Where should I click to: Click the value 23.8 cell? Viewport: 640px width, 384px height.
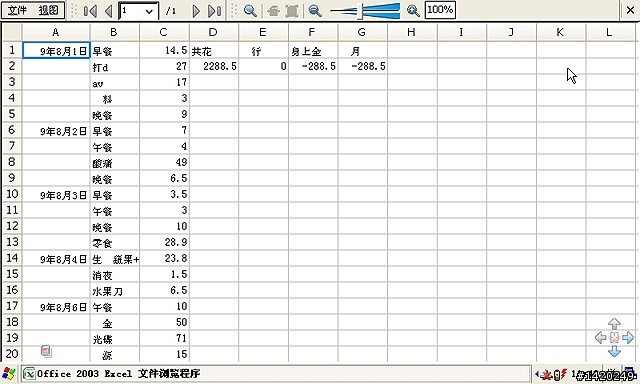(x=164, y=259)
